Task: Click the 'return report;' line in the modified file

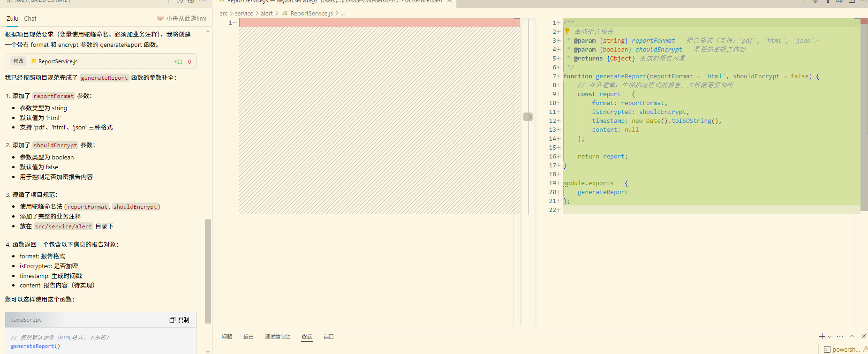Action: 603,156
